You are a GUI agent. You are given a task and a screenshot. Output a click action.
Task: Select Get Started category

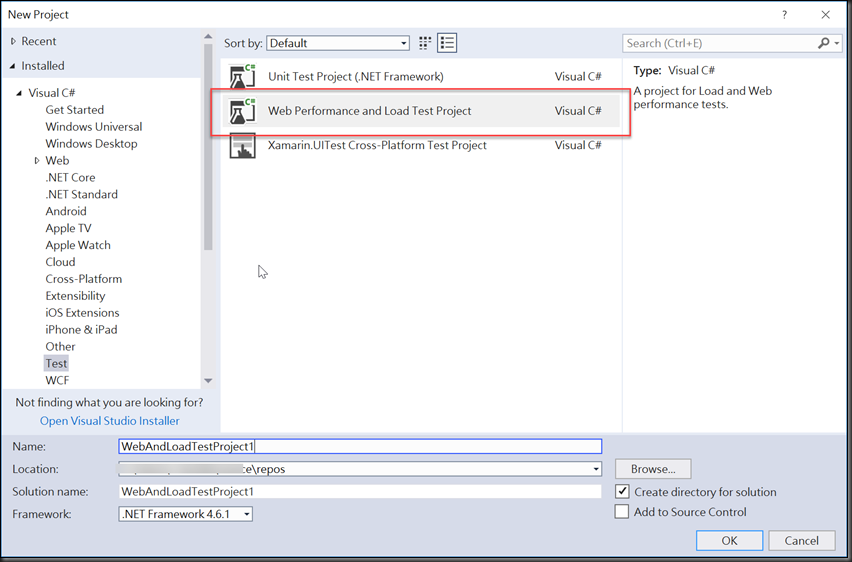point(74,110)
